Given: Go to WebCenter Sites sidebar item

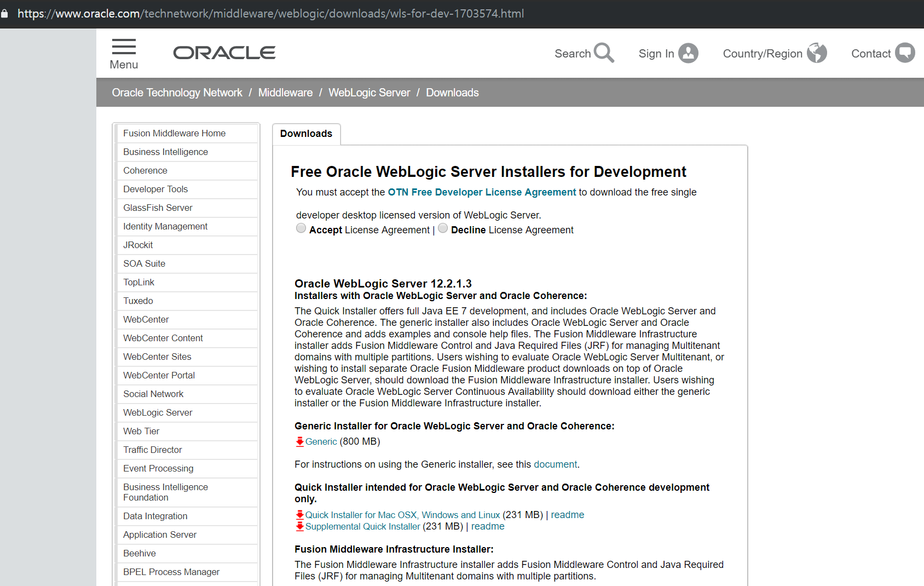Looking at the screenshot, I should click(x=187, y=357).
